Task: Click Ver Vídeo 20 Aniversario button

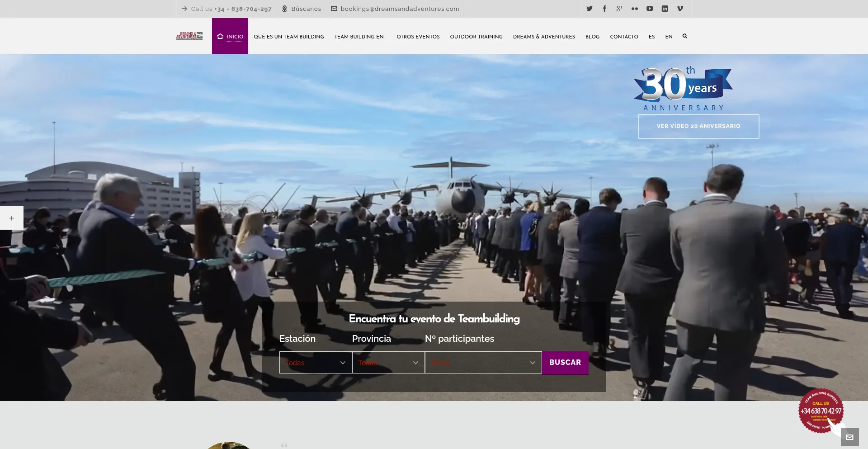Action: click(x=698, y=126)
